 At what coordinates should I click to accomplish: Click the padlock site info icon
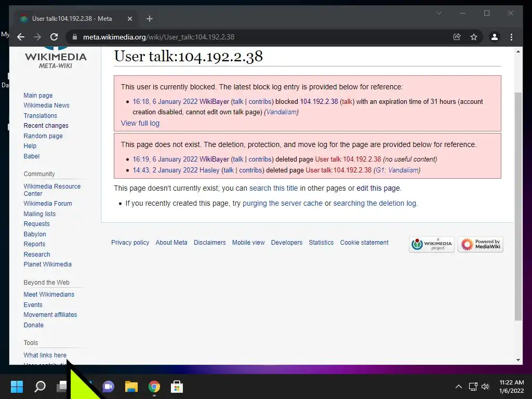[75, 37]
